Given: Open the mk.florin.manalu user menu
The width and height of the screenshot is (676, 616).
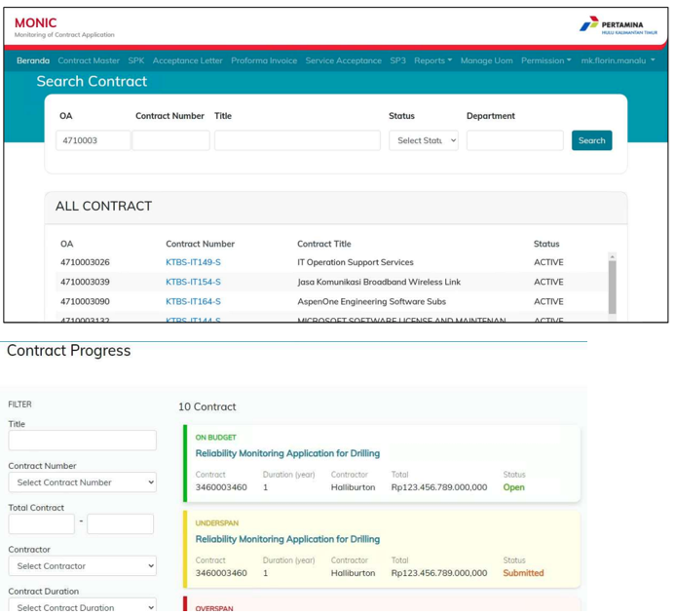Looking at the screenshot, I should pyautogui.click(x=618, y=60).
